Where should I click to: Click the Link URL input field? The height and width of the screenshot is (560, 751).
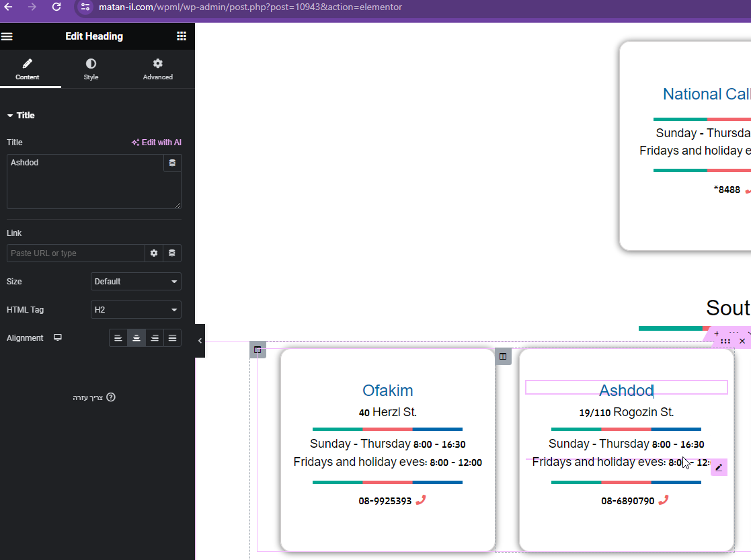point(76,253)
